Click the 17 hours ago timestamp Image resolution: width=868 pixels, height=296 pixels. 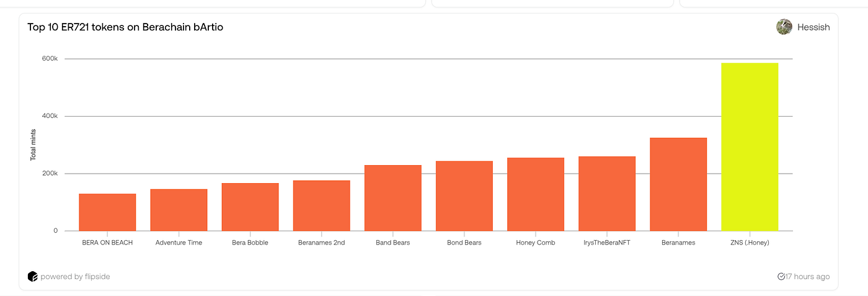tap(808, 276)
